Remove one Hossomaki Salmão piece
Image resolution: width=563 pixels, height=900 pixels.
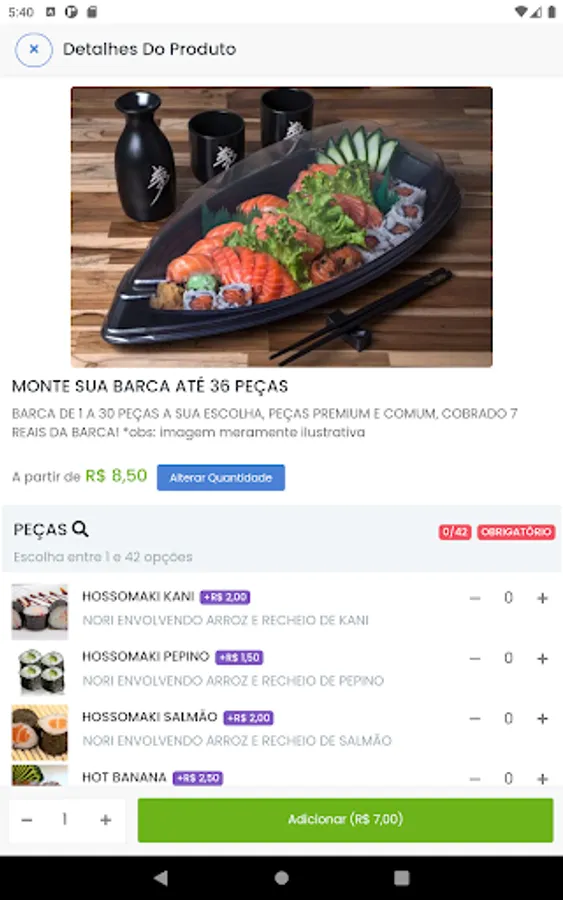point(475,719)
